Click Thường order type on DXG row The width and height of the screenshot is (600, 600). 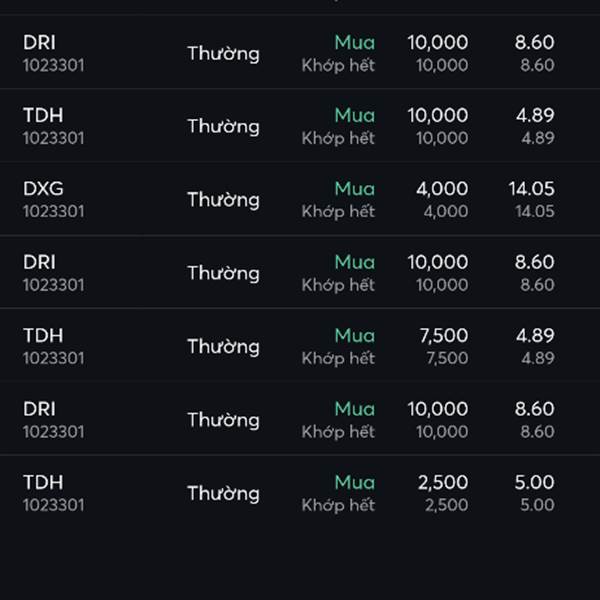pos(223,200)
